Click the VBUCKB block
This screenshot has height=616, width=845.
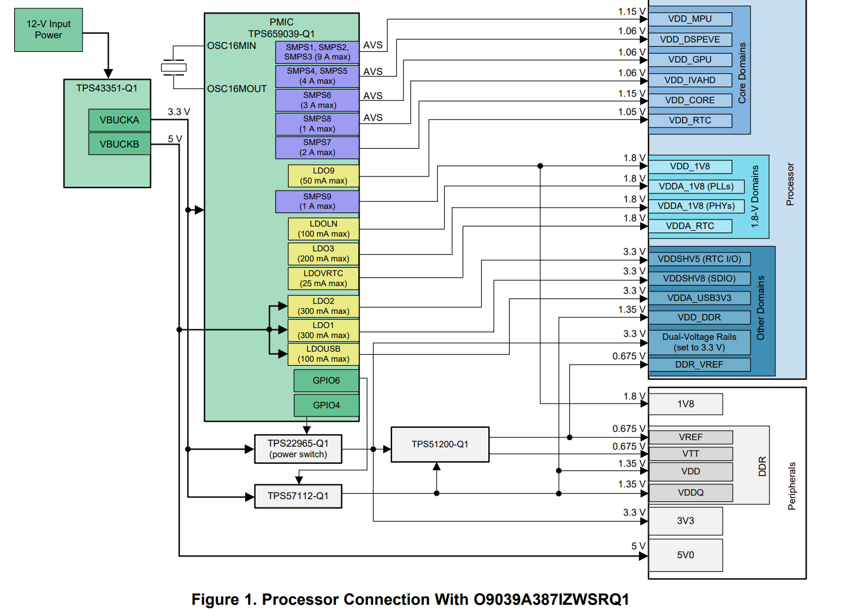click(x=119, y=144)
